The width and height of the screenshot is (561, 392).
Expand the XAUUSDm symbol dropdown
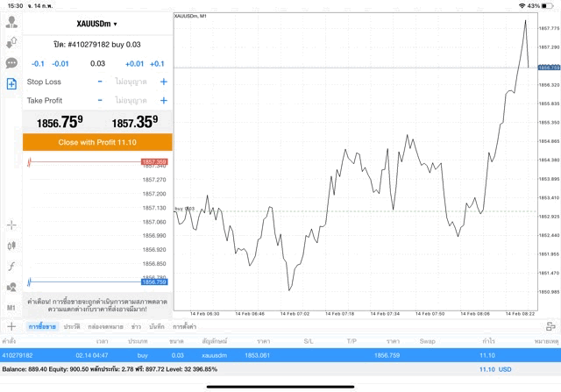coord(97,24)
